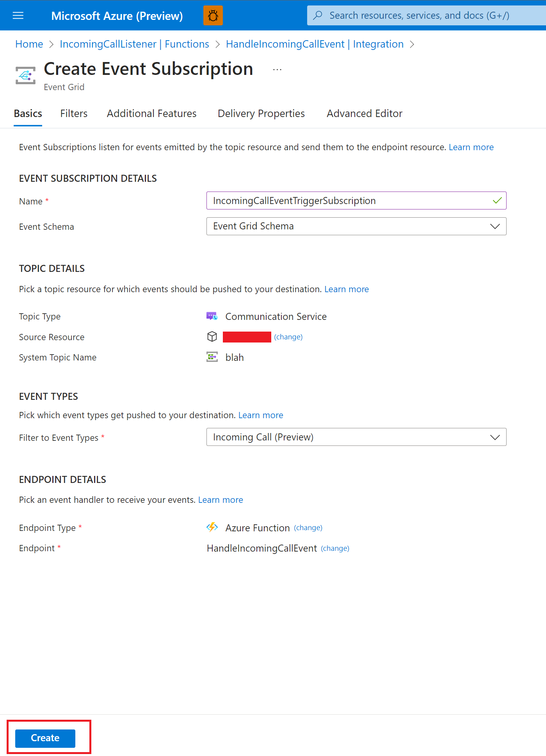Click the Create button
546x756 pixels.
pyautogui.click(x=45, y=738)
